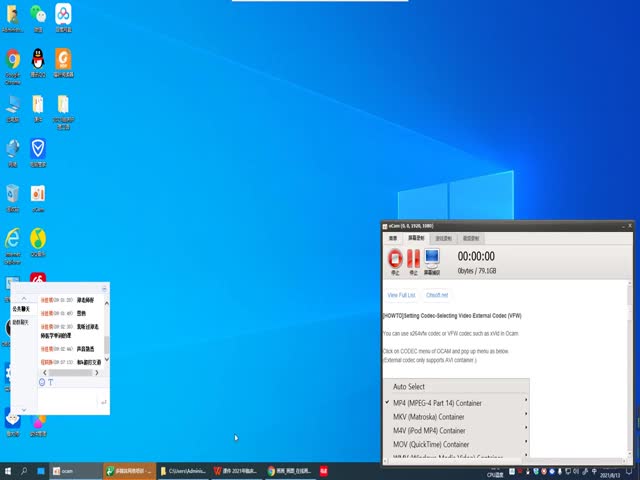Click the red stop recording icon in oCam
The width and height of the screenshot is (640, 480).
click(x=394, y=259)
